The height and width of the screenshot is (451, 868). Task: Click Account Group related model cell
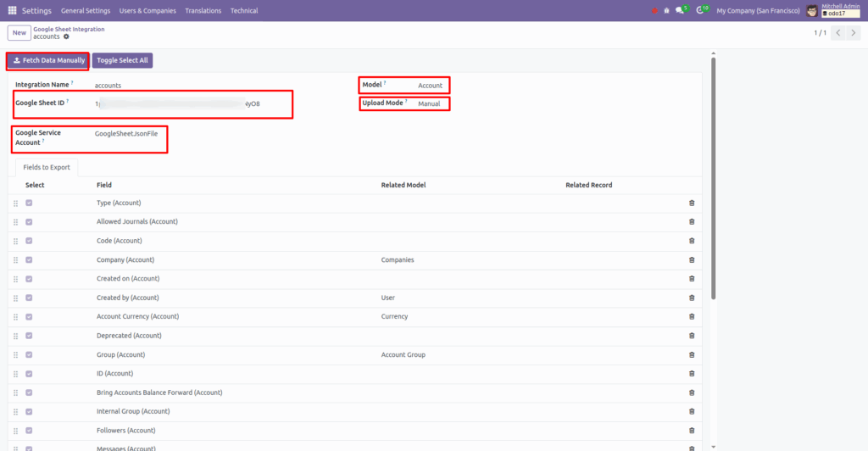click(x=403, y=354)
